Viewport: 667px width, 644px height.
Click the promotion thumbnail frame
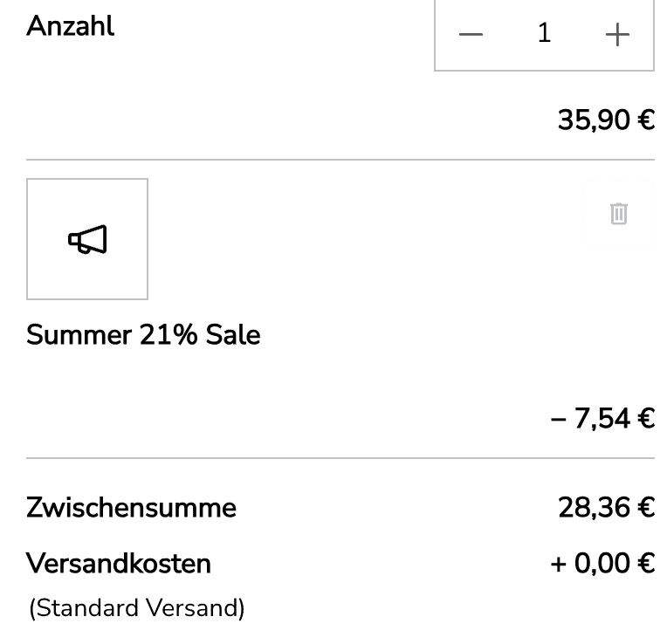coord(87,239)
